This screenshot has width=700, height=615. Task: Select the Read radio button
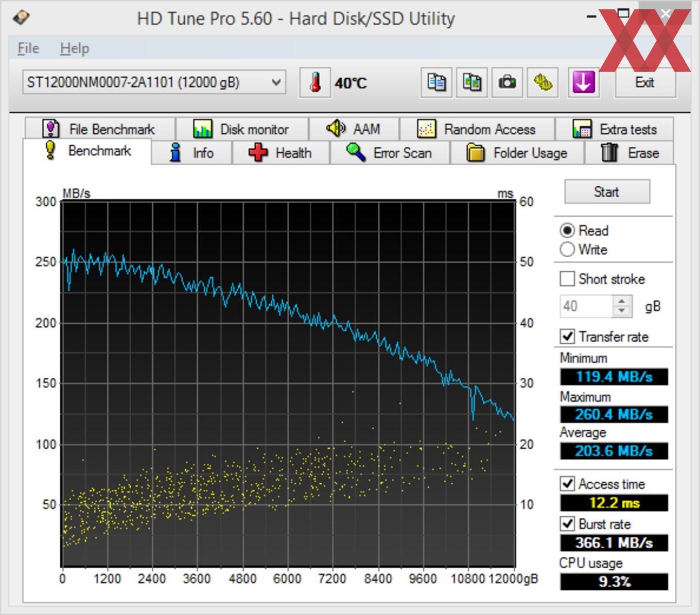pos(567,231)
